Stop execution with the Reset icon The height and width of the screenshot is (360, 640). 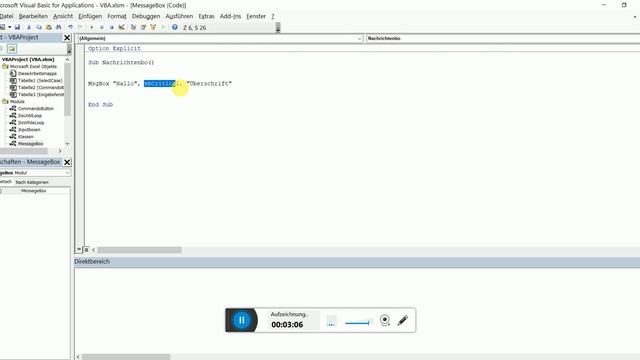click(x=111, y=27)
